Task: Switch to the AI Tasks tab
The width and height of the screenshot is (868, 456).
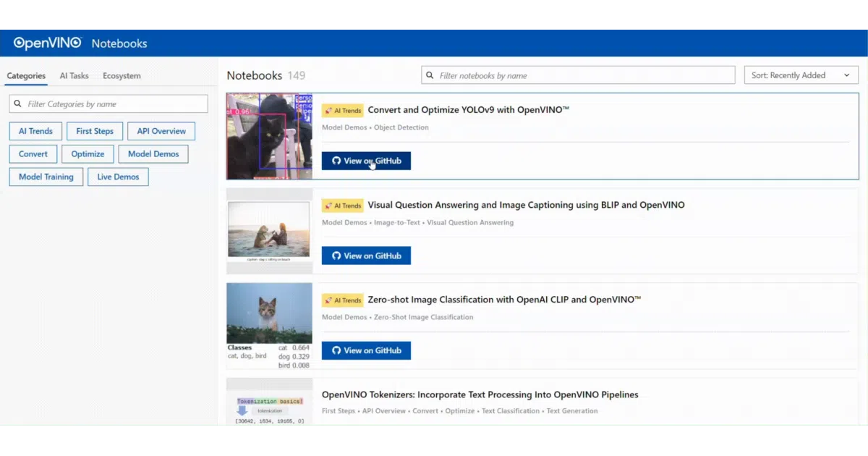Action: point(74,76)
